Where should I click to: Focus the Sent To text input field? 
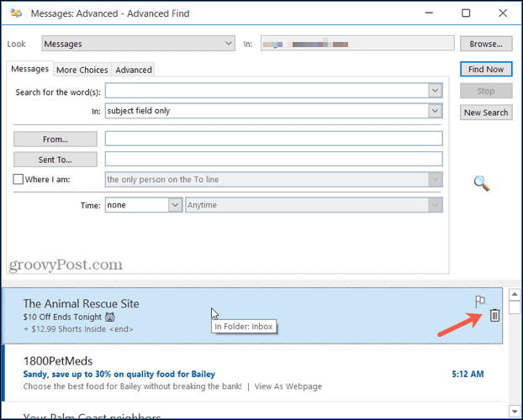(x=274, y=159)
